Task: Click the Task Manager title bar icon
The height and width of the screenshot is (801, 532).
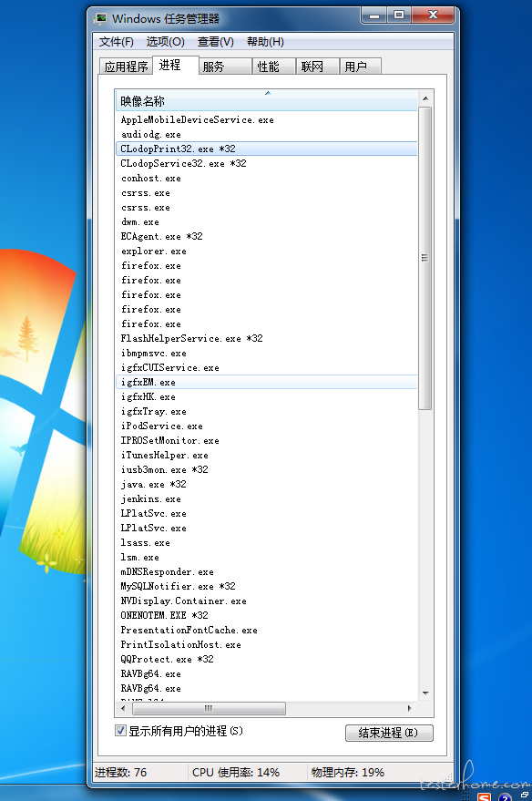Action: click(100, 19)
